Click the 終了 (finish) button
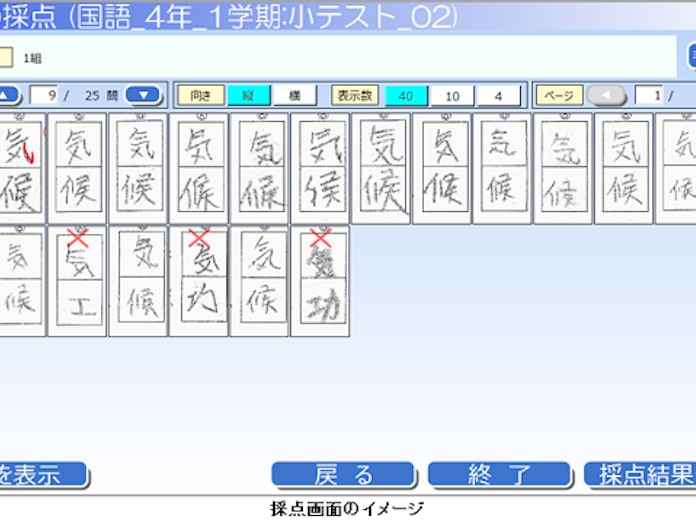 click(x=499, y=474)
